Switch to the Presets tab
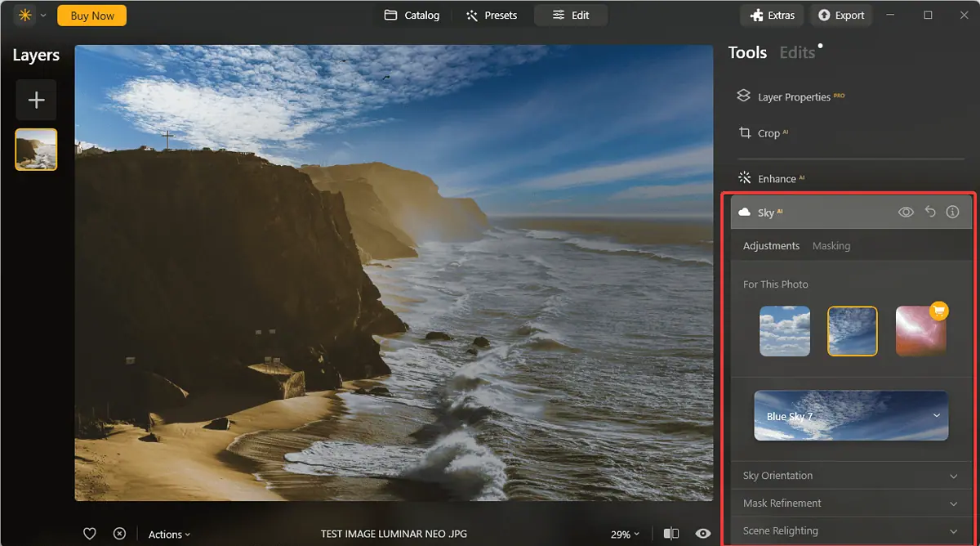 [492, 15]
